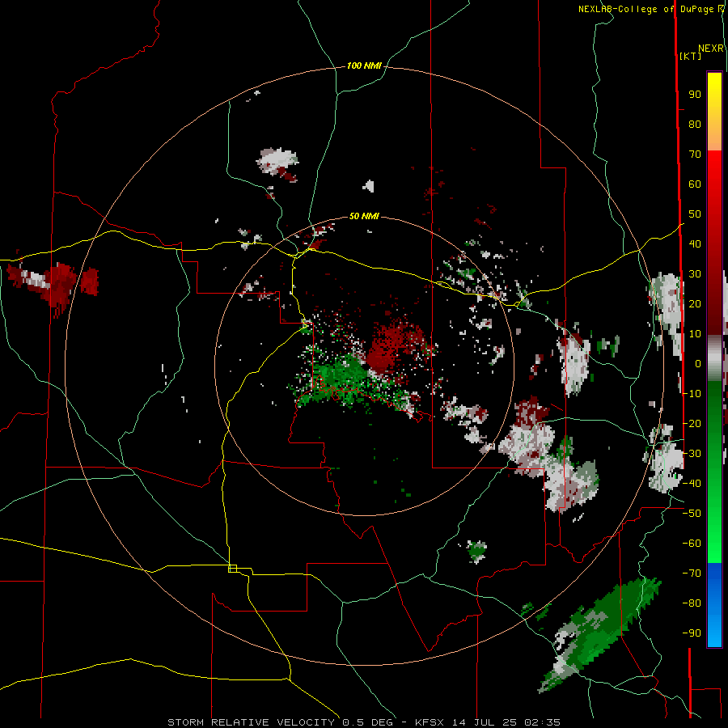Viewport: 728px width, 728px height.
Task: Click the "-80" value on the velocity scale
Action: (x=692, y=603)
